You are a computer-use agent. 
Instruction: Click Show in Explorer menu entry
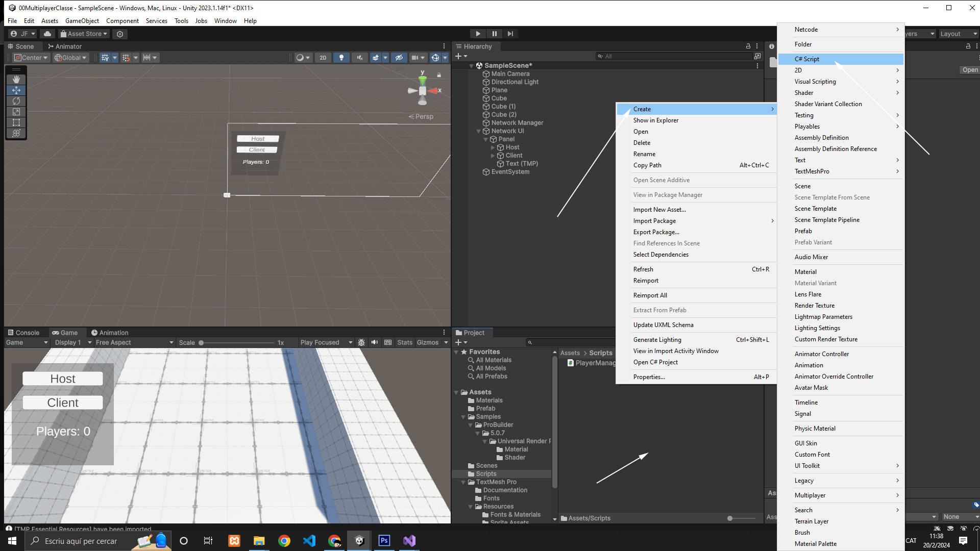(x=655, y=120)
